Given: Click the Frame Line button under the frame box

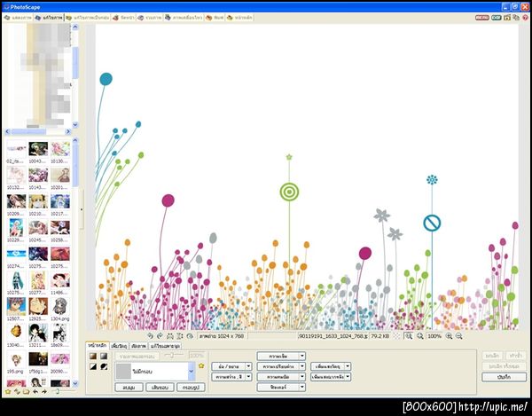Looking at the screenshot, I should [x=191, y=387].
